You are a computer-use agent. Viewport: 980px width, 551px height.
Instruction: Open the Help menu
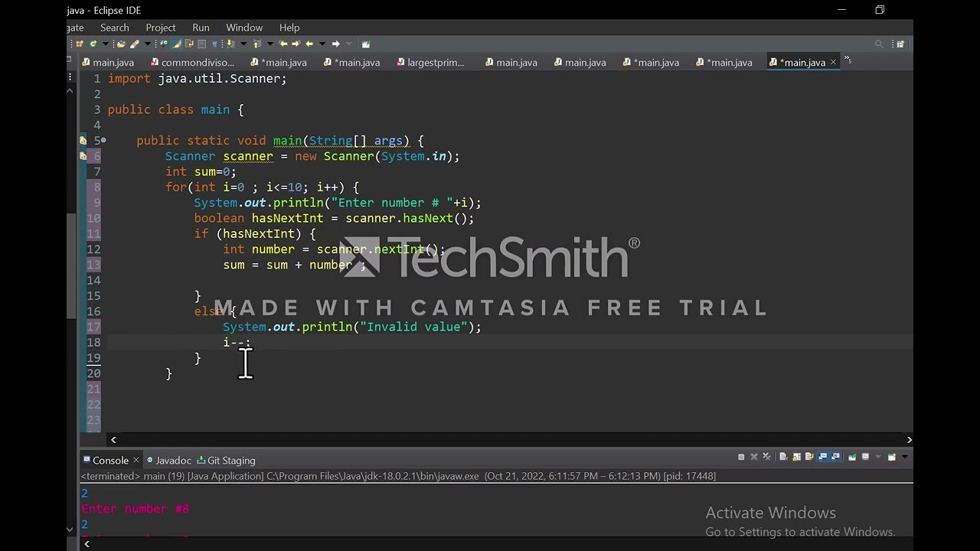click(289, 28)
